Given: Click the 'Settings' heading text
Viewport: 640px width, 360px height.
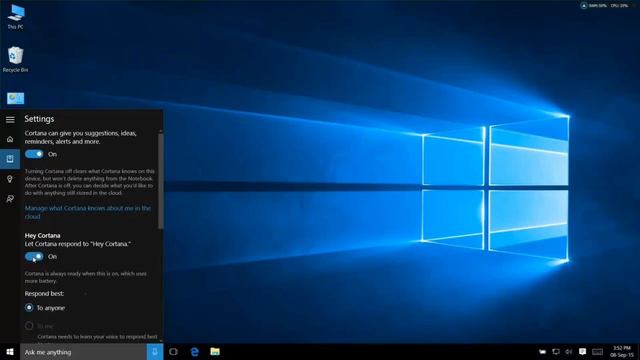Looking at the screenshot, I should click(39, 119).
